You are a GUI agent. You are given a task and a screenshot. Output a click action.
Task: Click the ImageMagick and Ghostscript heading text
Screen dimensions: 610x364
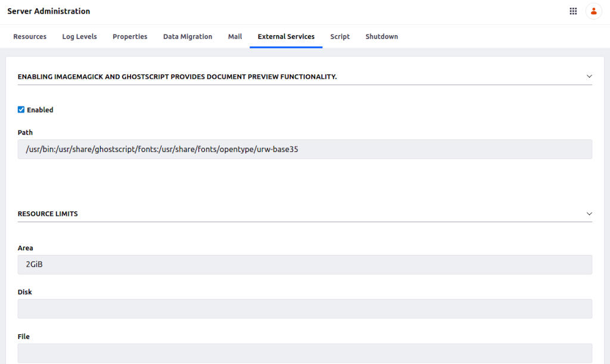(177, 77)
